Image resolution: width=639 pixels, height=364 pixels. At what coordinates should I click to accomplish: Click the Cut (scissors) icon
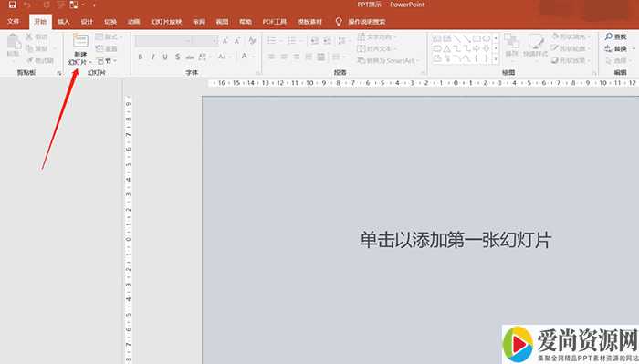tap(29, 36)
